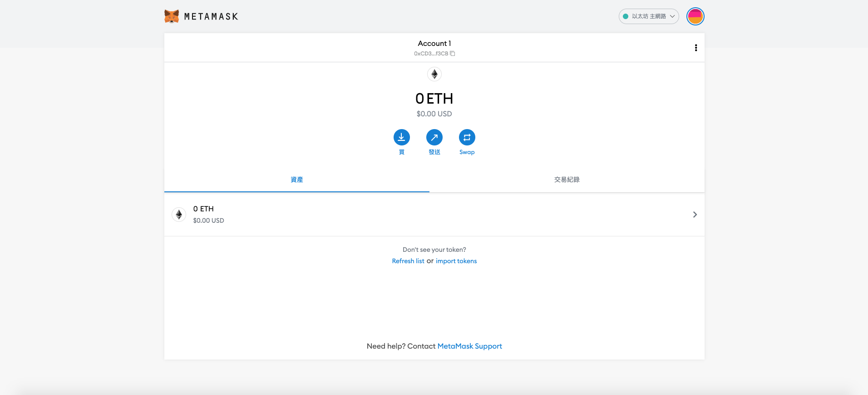Click the Ethereum logo above the balance
The height and width of the screenshot is (395, 868).
(x=434, y=74)
